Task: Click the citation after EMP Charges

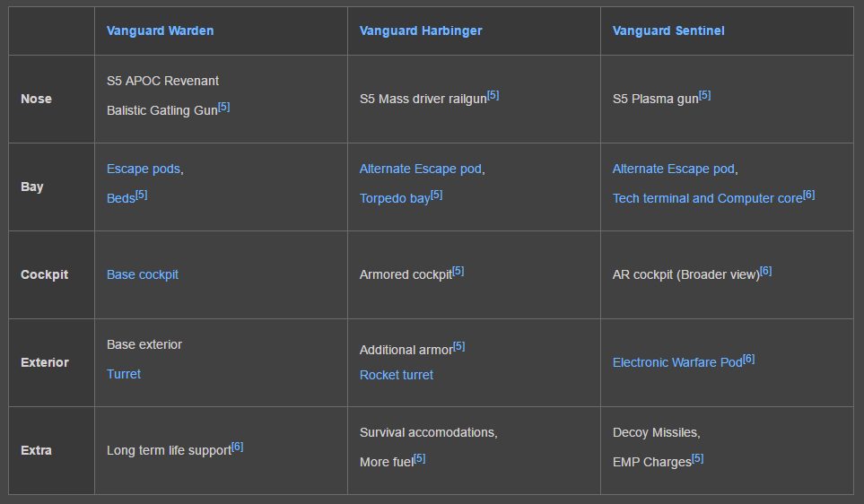Action: [x=698, y=458]
